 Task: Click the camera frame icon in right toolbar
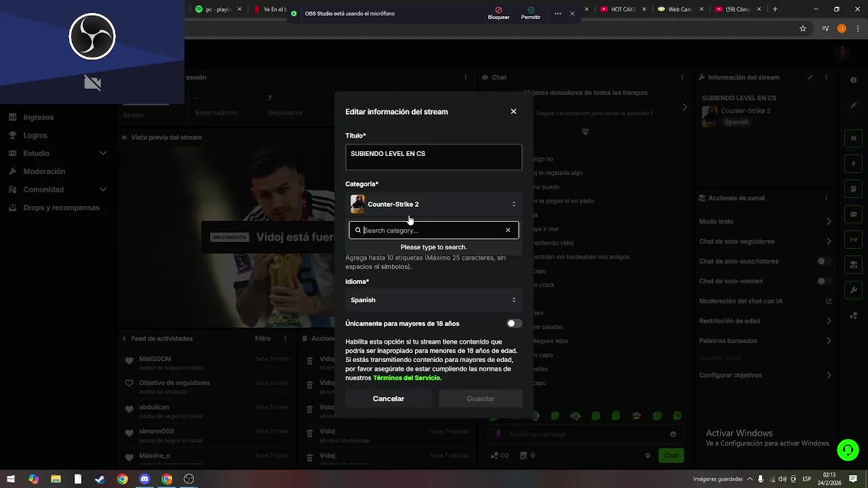click(854, 138)
